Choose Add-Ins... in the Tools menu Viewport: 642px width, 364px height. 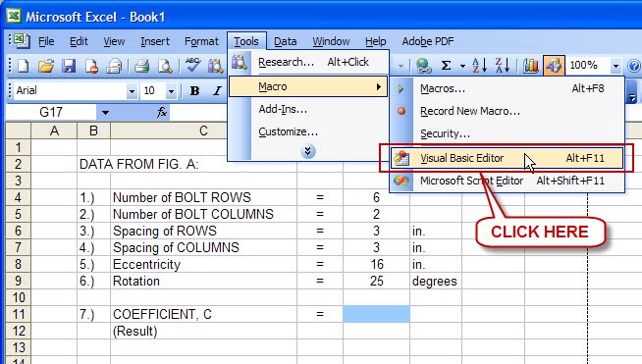point(308,109)
